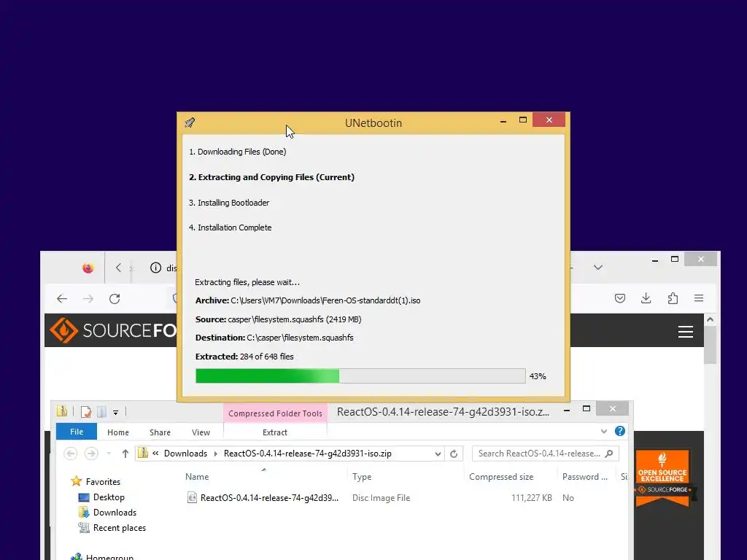Go back in Firefox navigation
Viewport: 747px width, 560px height.
point(62,298)
